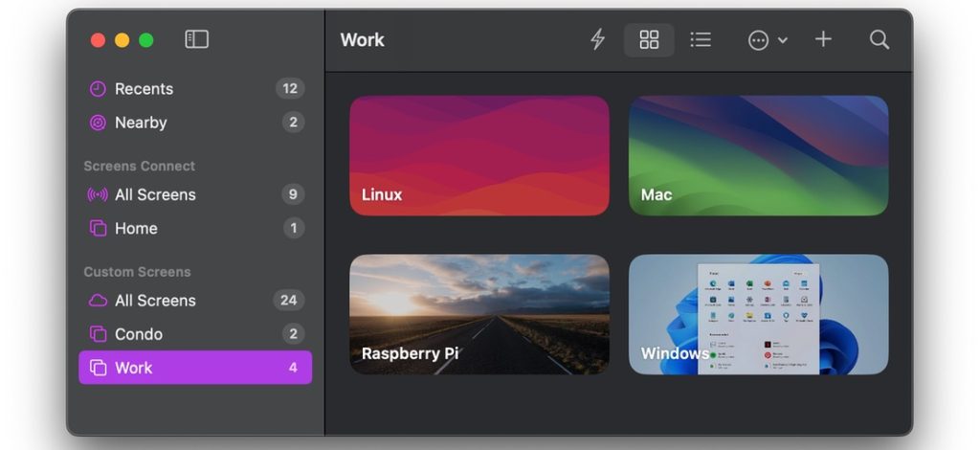Click the plus icon to add screen
980x450 pixels.
[x=823, y=40]
